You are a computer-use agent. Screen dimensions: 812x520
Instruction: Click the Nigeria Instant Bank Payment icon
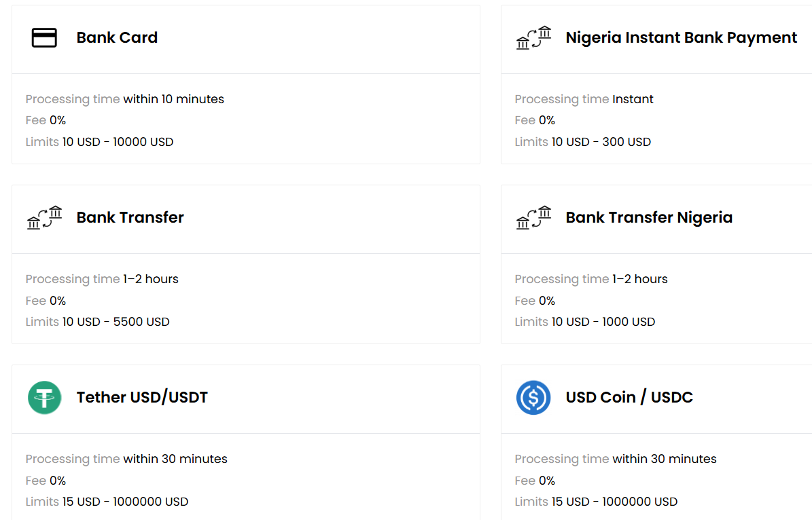(x=533, y=38)
